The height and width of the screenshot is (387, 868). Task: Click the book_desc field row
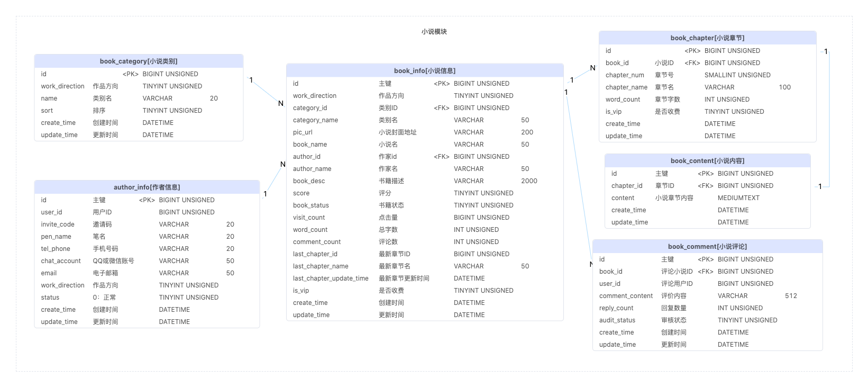pos(425,181)
